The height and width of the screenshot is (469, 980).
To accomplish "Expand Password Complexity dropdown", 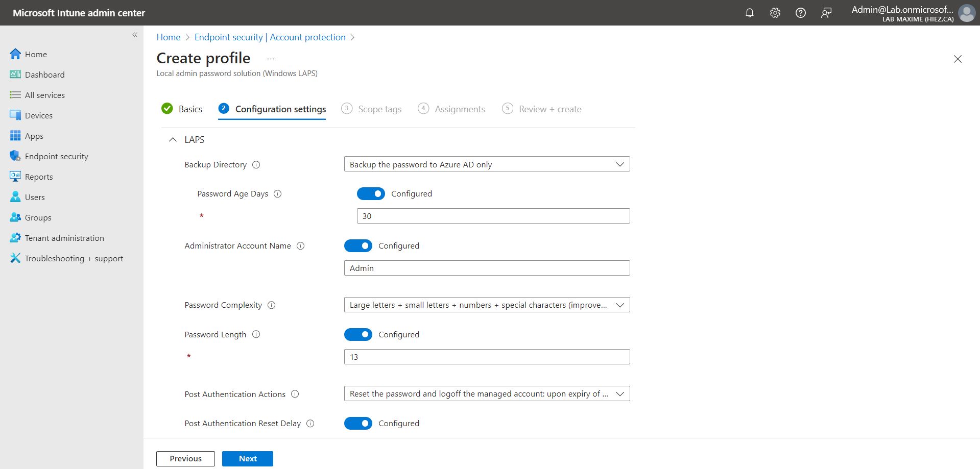I will coord(487,305).
